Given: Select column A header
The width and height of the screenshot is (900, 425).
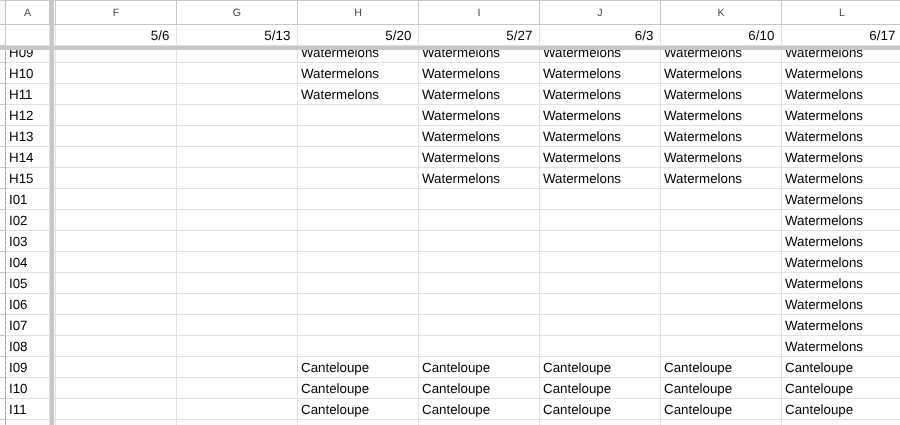Looking at the screenshot, I should (28, 13).
